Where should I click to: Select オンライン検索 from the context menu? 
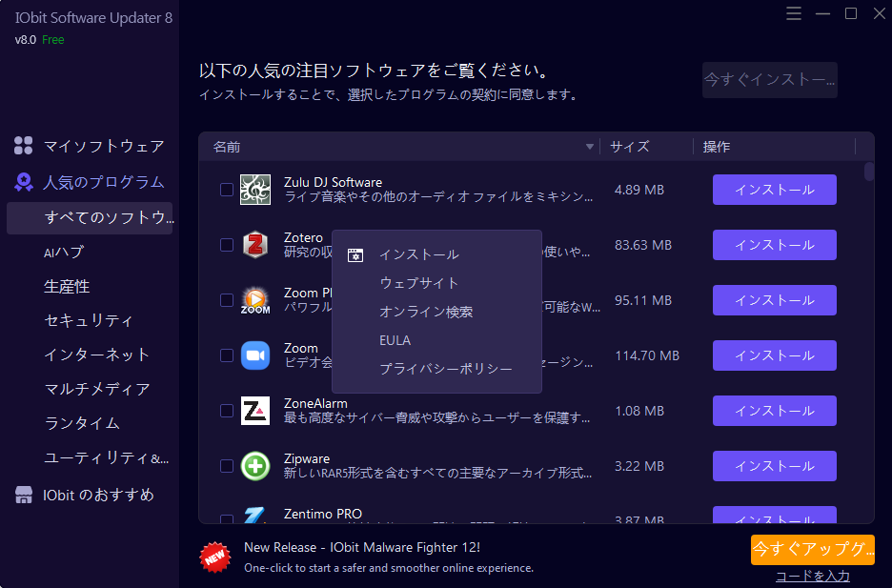click(x=436, y=312)
